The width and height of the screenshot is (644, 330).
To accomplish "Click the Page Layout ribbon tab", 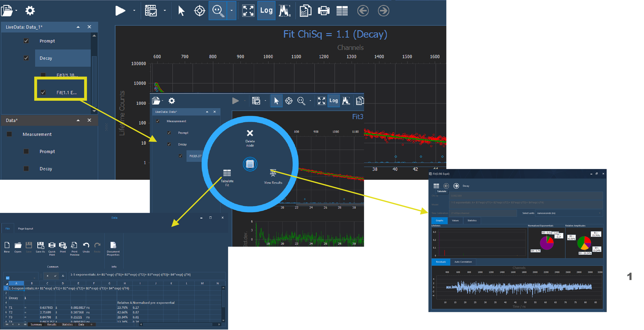I will [25, 229].
